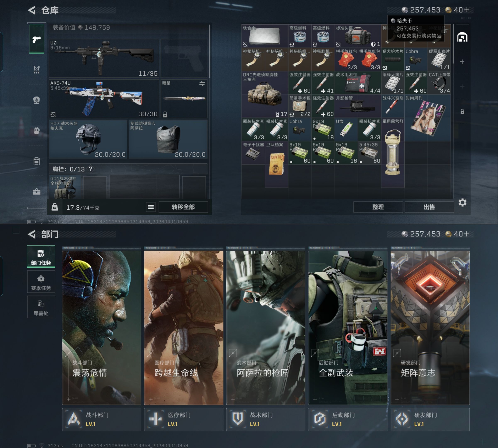Image resolution: width=498 pixels, height=448 pixels.
Task: Click the 胸挂 help question mark
Action: click(x=91, y=169)
